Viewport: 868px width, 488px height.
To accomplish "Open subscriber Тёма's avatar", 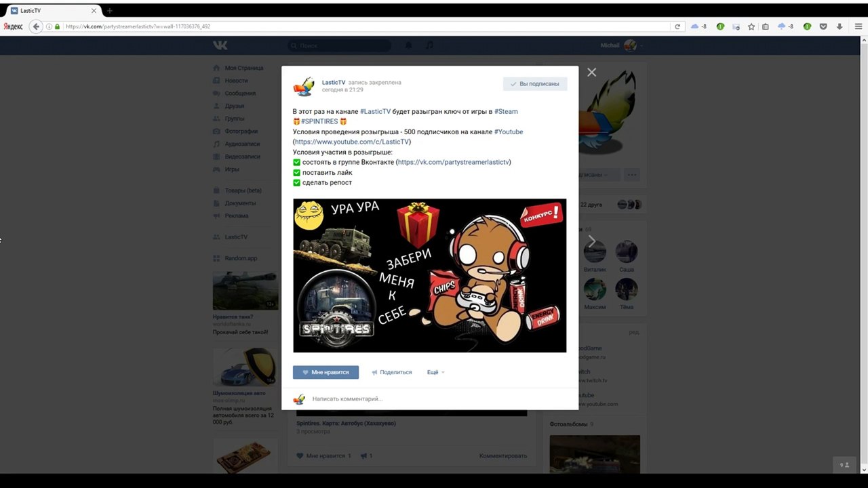I will click(627, 289).
